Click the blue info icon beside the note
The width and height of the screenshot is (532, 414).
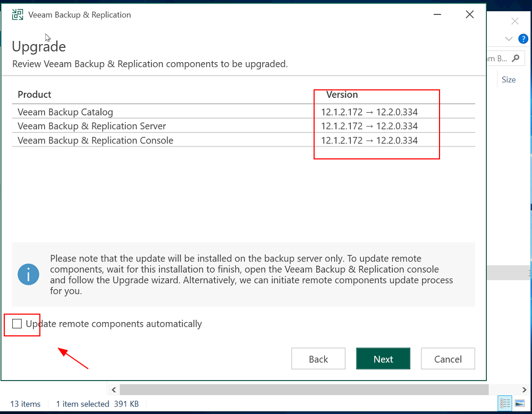pyautogui.click(x=29, y=274)
